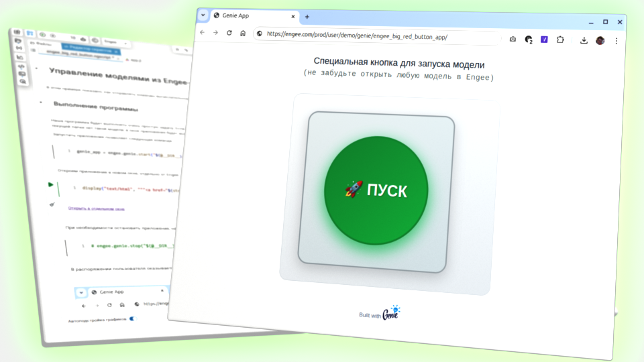Reload the Genie App page

point(229,33)
